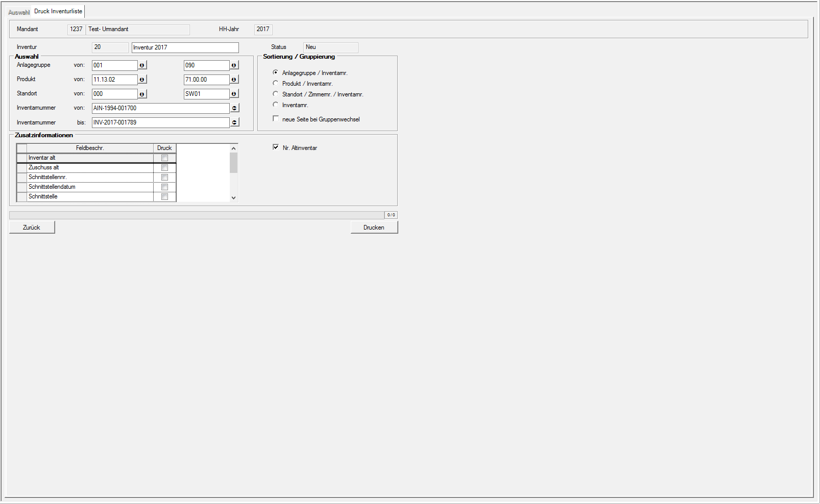Open lookup beside Standort value SW01
820x504 pixels.
click(234, 94)
